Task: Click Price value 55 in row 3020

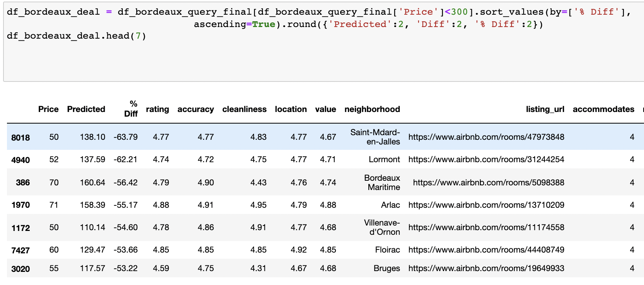Action: pos(54,268)
